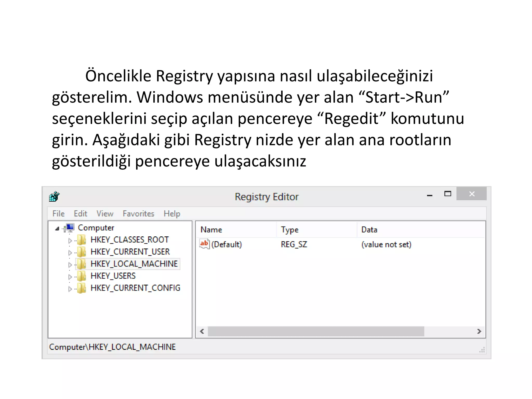Expand the HKEY_CURRENT_USER key
The image size is (532, 399).
pos(70,252)
